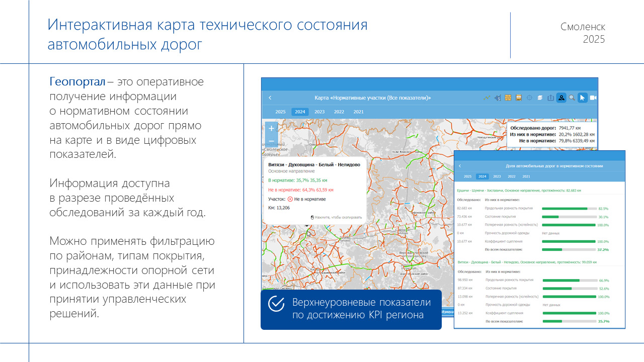
Task: Click the 52.6% pavement condition progress bar
Action: [x=569, y=289]
